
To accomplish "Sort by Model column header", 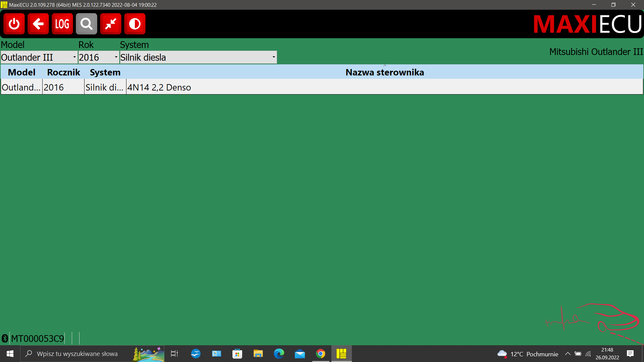I will pos(21,72).
